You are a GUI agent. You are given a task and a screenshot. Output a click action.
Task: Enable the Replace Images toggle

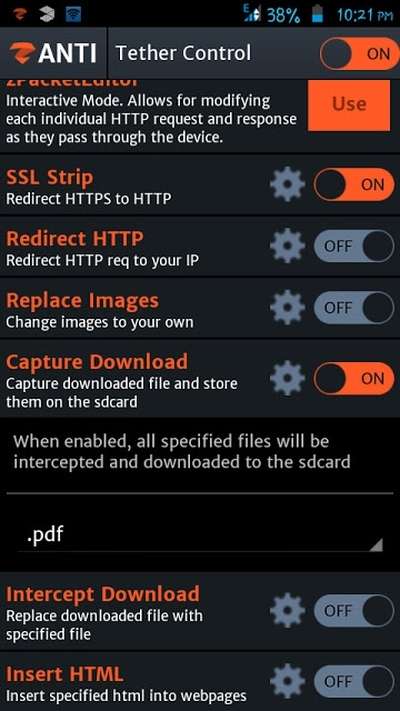pos(354,307)
